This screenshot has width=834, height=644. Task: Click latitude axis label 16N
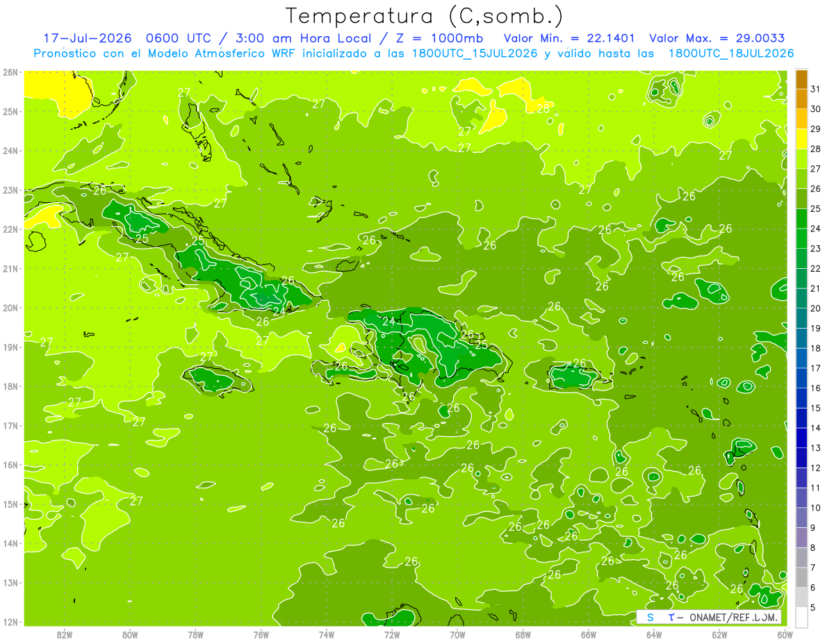click(x=10, y=465)
